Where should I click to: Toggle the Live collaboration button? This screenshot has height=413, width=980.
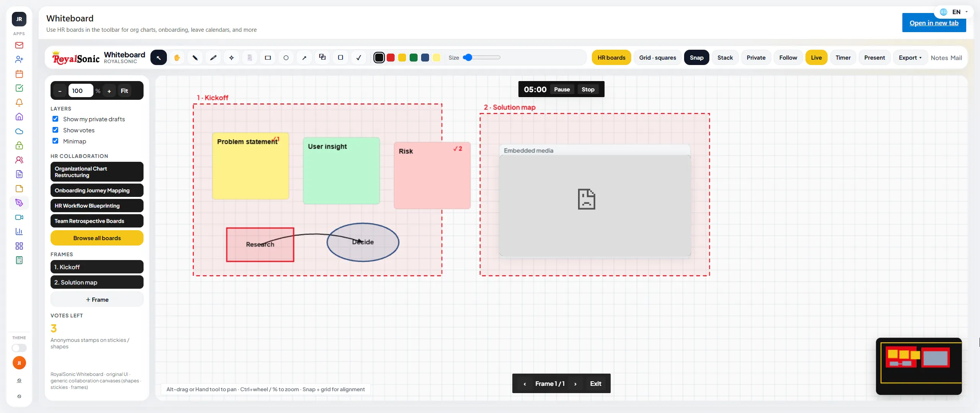816,58
